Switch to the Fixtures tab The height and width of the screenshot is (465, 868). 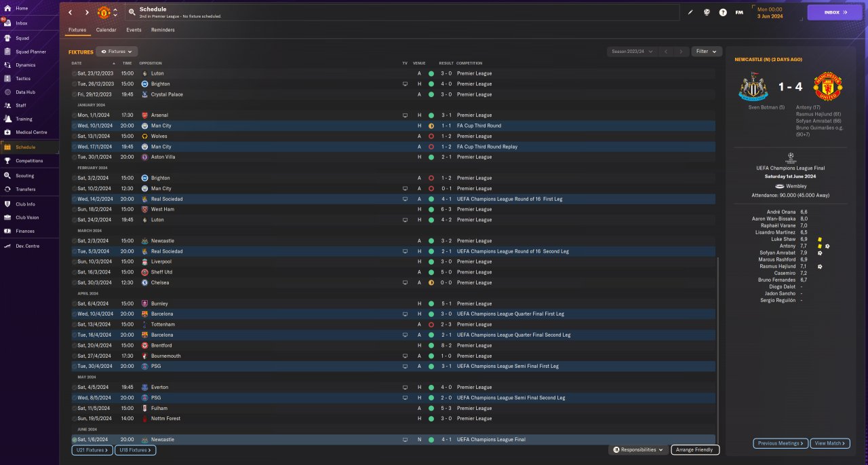tap(77, 30)
